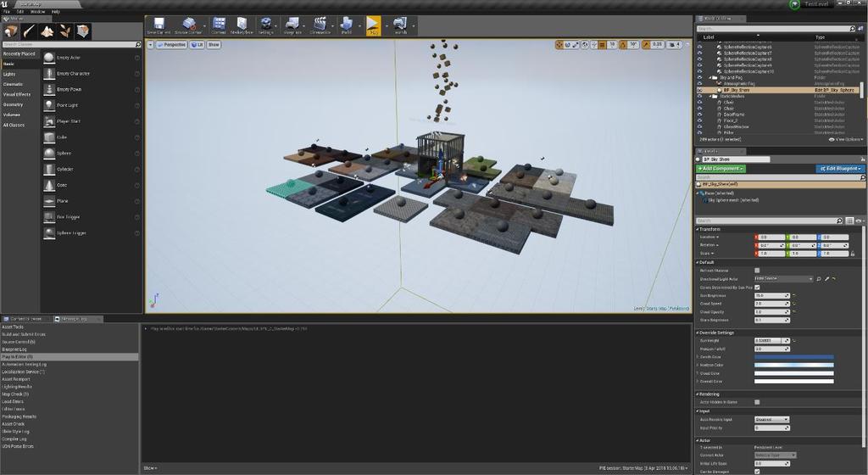The height and width of the screenshot is (475, 868).
Task: Click the camera speed icon in viewport
Action: tap(674, 45)
